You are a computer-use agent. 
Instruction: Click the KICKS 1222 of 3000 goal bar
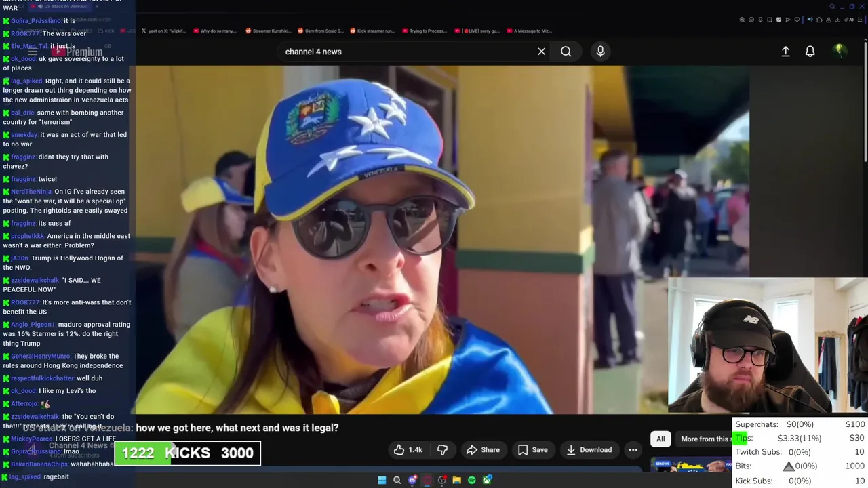point(187,453)
